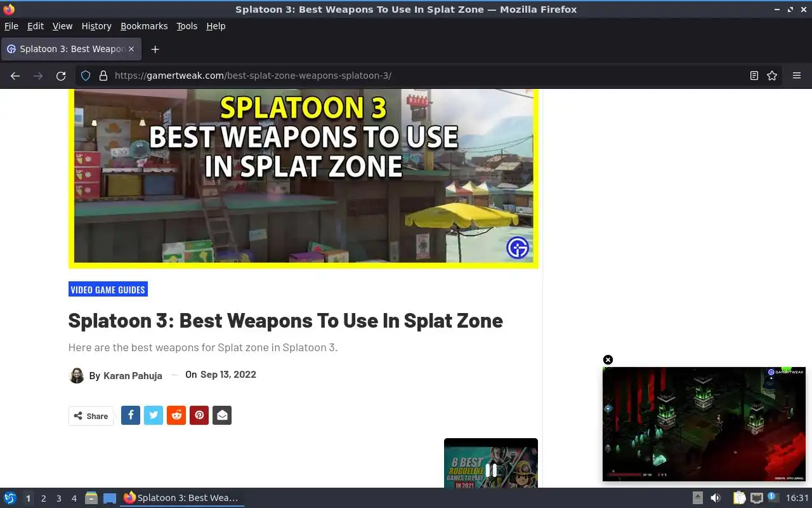Click the removable media tray icon
The image size is (812, 508).
(x=697, y=498)
